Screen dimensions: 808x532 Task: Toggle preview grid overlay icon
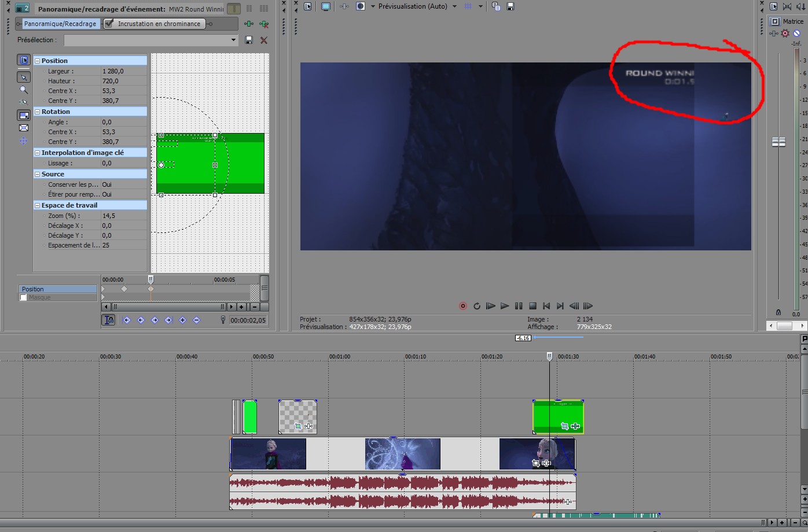point(468,6)
